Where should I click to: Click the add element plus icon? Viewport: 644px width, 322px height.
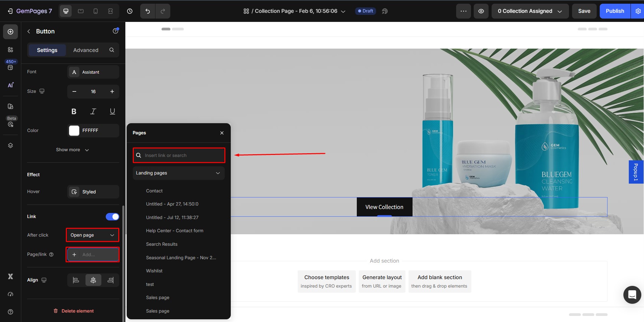pyautogui.click(x=10, y=32)
